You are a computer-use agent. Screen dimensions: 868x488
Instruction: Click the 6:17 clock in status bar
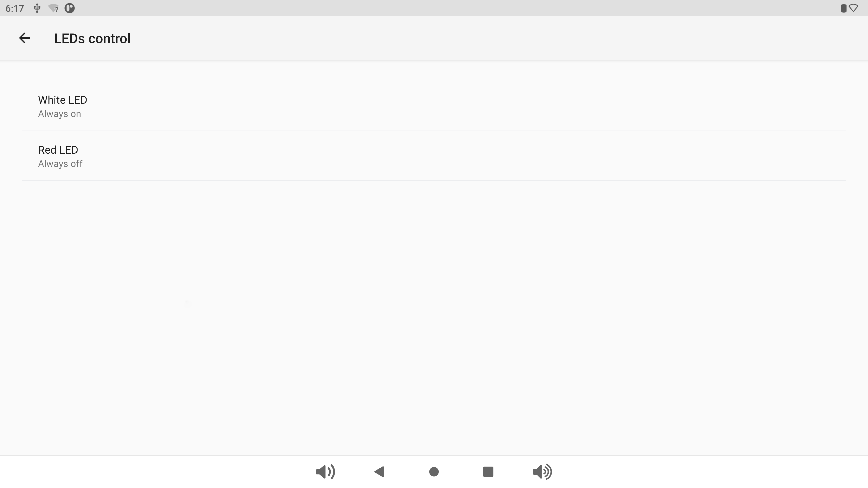click(x=15, y=8)
